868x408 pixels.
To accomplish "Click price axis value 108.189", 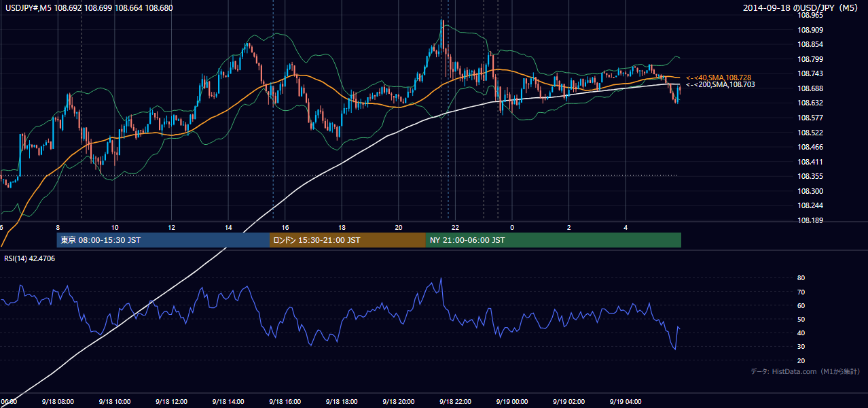I will pos(810,220).
